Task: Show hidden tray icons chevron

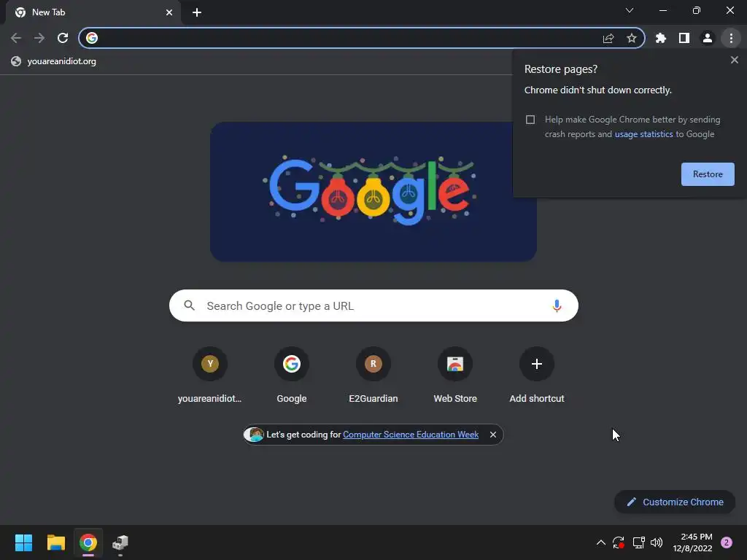Action: pos(601,542)
